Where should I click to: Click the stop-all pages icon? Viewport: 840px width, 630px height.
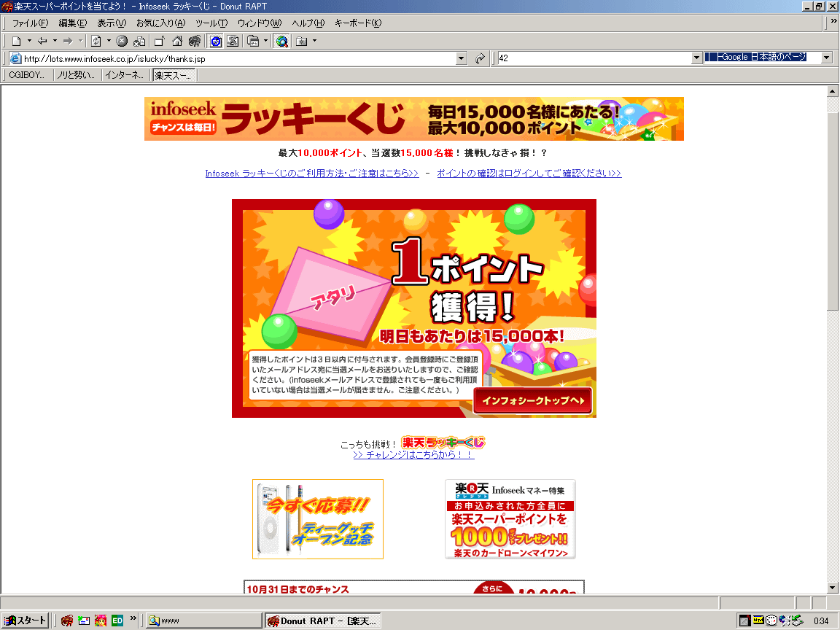tap(139, 42)
